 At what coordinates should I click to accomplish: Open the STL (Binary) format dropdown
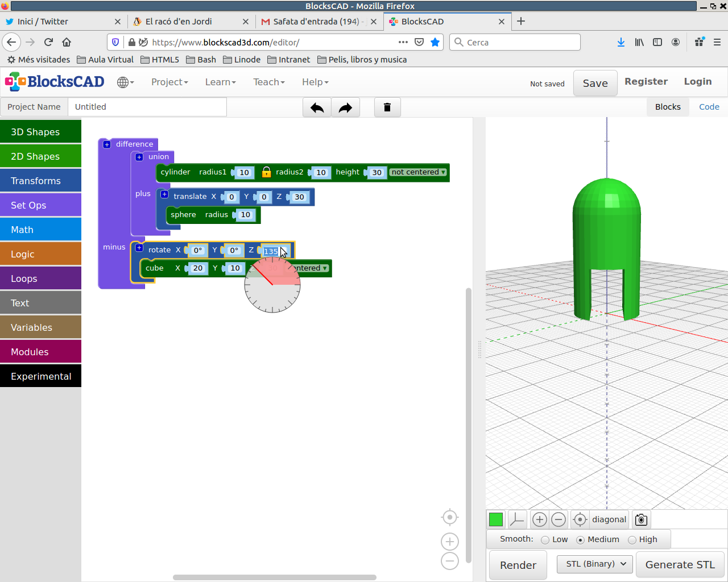tap(595, 564)
